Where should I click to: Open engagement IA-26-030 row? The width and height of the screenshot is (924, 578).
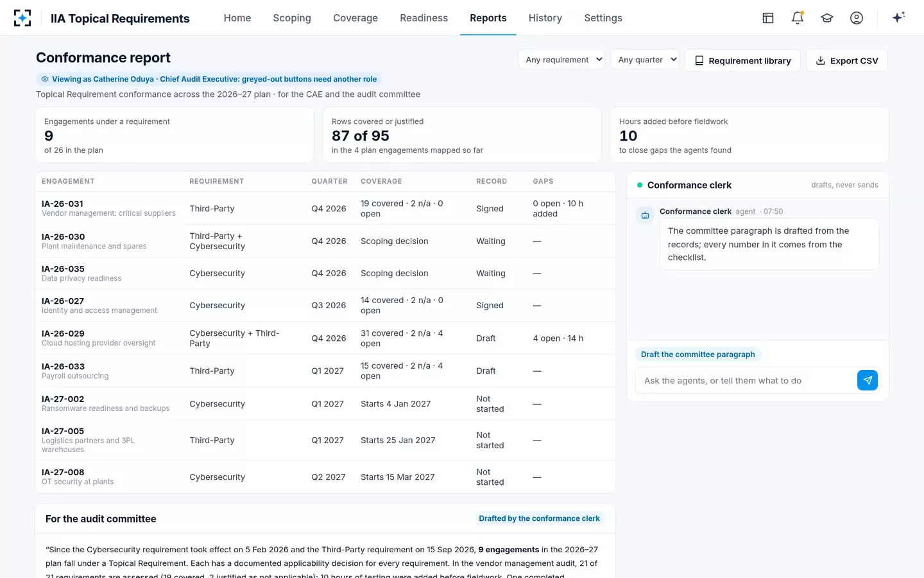coord(325,241)
